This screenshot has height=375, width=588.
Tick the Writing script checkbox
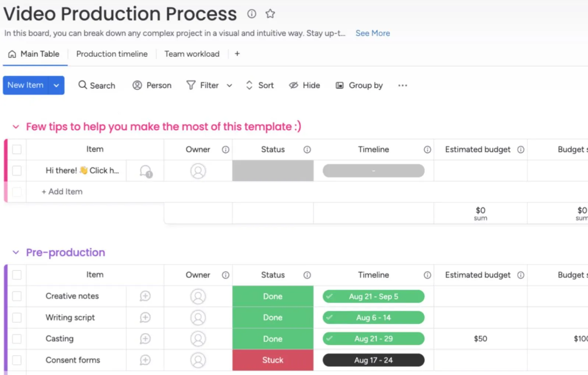(17, 318)
